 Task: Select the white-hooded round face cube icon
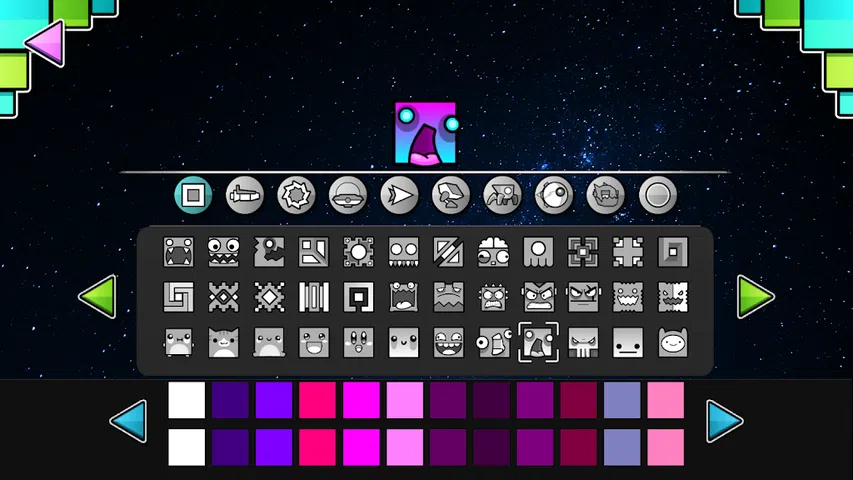673,343
